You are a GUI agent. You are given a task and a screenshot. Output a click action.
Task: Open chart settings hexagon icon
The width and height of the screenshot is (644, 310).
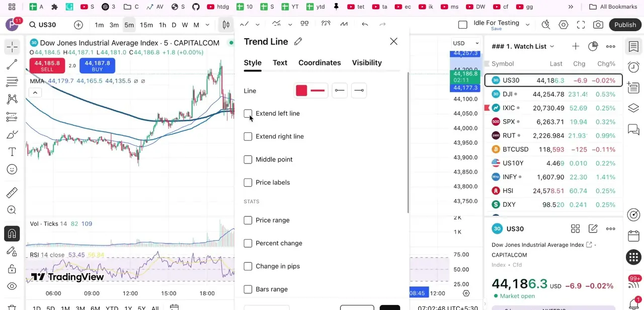(x=563, y=25)
